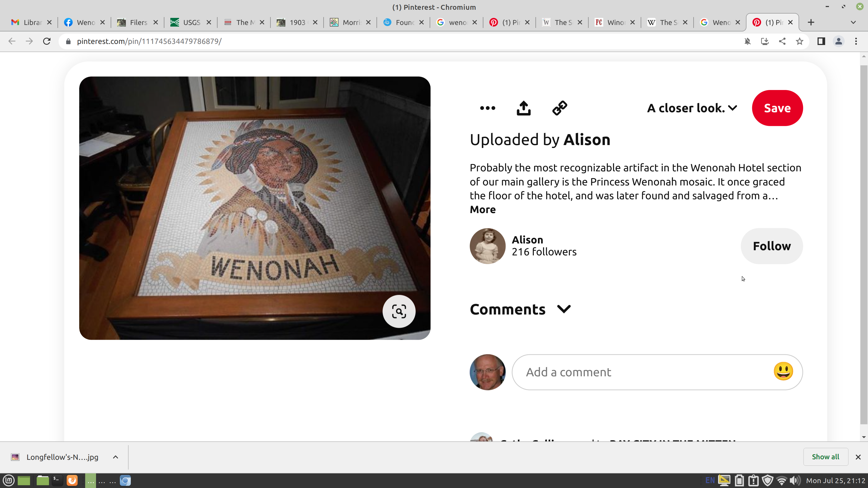Switch to the Found tab
Screen dimensions: 868x488
click(403, 22)
